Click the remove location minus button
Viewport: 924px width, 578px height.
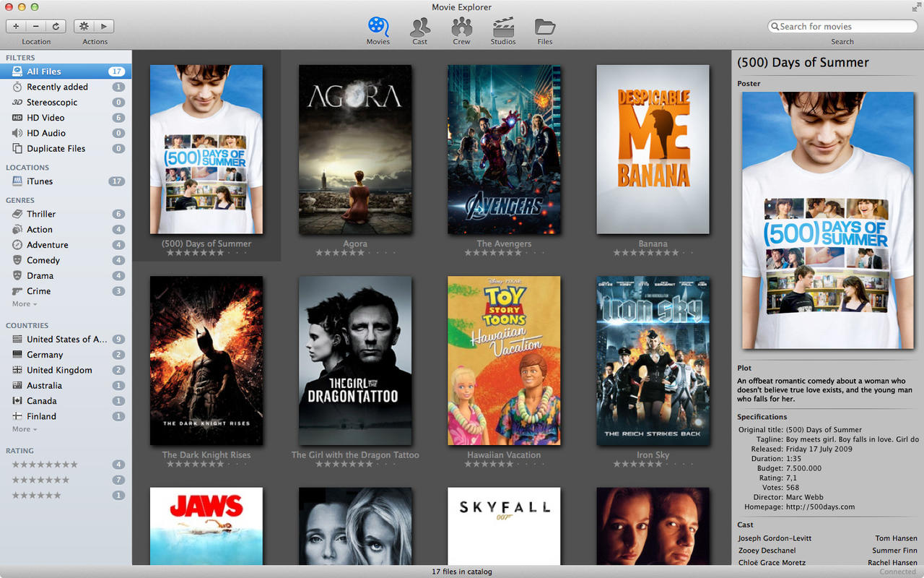pos(36,26)
